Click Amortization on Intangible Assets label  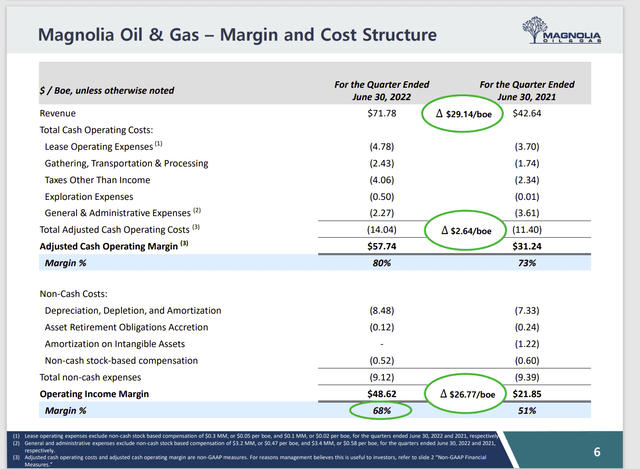(115, 344)
